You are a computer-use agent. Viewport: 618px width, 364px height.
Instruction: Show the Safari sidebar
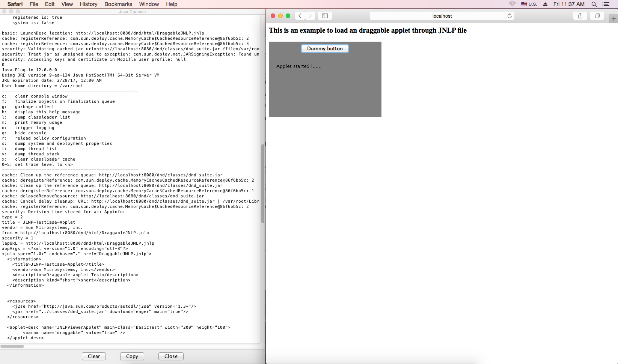click(325, 16)
